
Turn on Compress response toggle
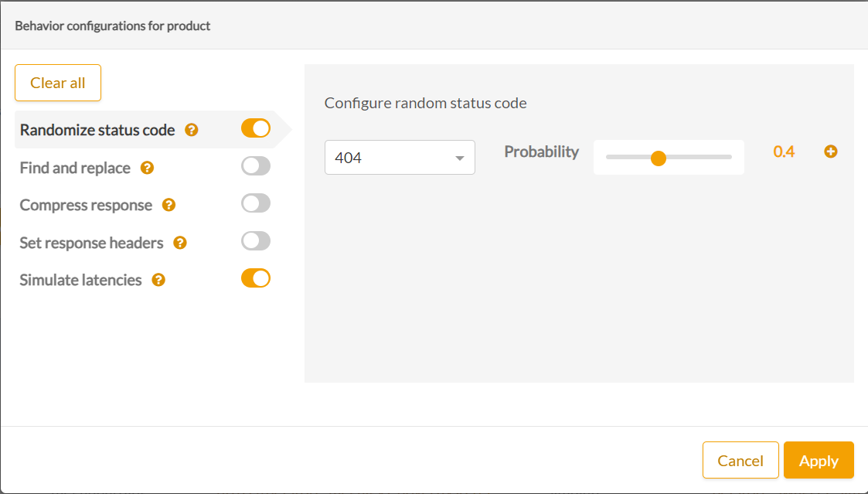coord(256,203)
